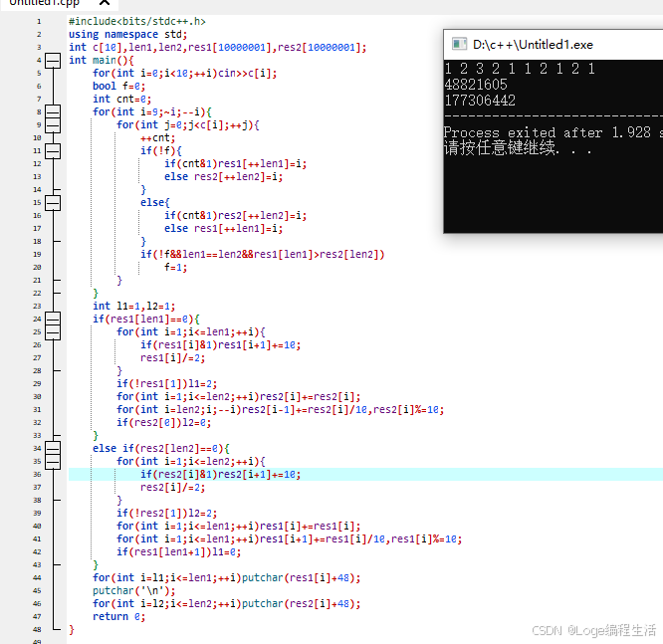Collapse the fold marker at line 4 main()
This screenshot has width=663, height=644.
pos(53,61)
